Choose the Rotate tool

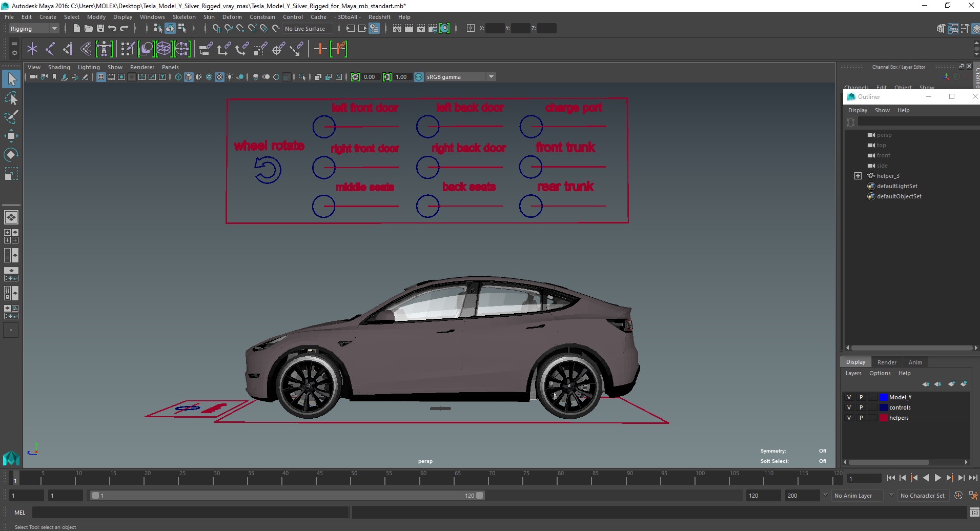[11, 154]
